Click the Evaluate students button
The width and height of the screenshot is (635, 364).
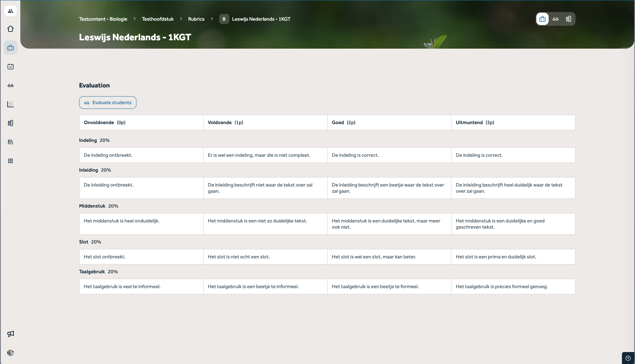coord(108,103)
